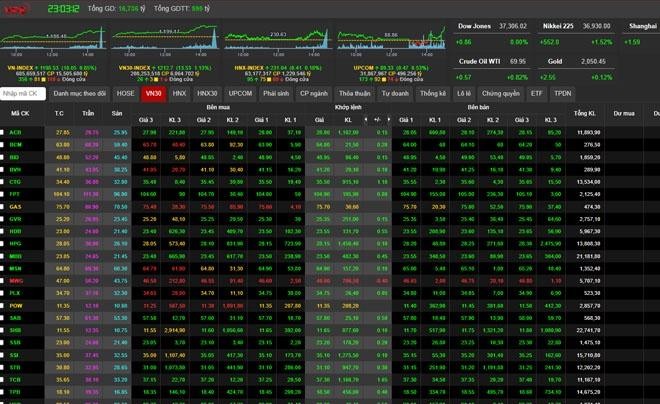Sort by the T.C column header
This screenshot has height=404, width=660.
point(59,114)
